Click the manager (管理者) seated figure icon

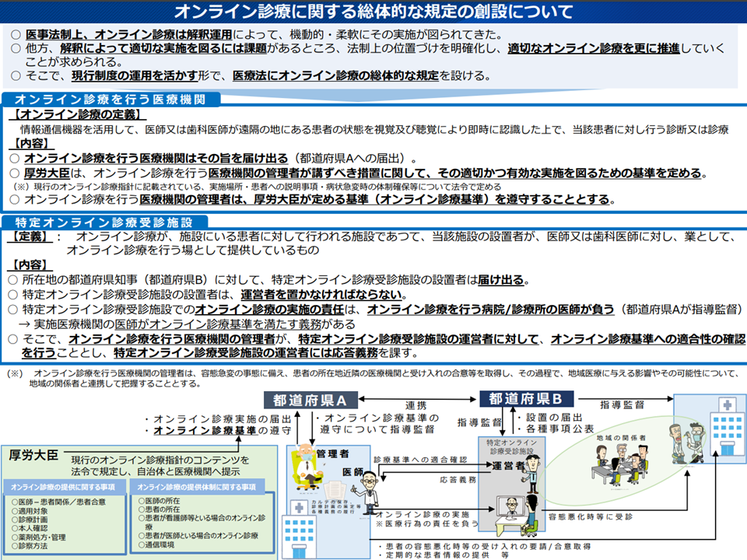tap(307, 469)
